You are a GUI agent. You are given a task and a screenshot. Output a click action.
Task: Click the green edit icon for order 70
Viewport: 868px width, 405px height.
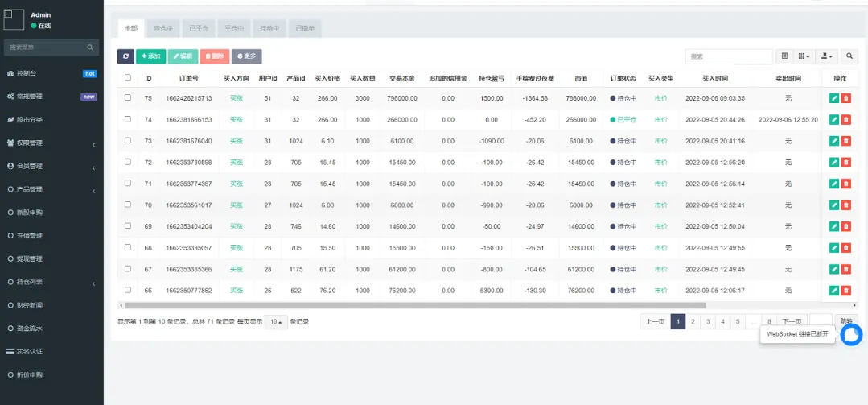tap(834, 205)
